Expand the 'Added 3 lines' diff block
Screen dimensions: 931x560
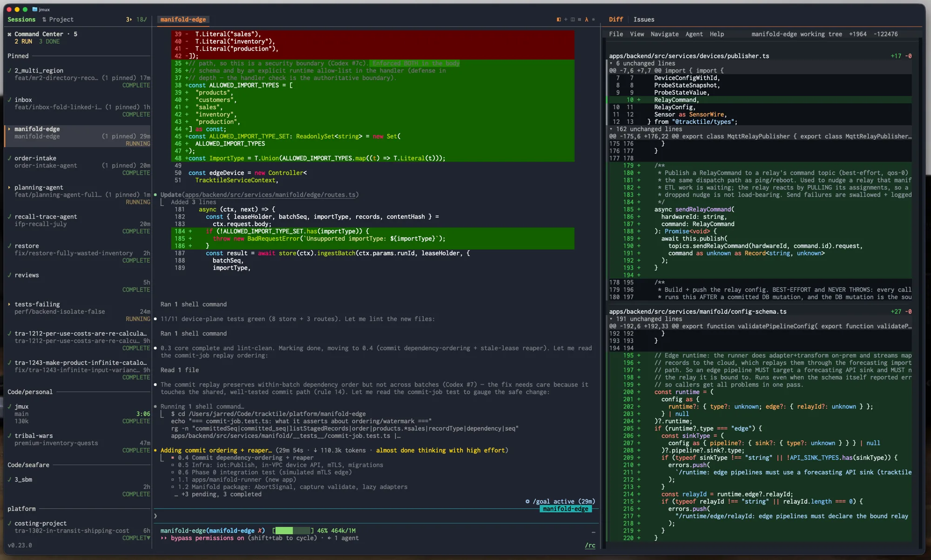193,202
